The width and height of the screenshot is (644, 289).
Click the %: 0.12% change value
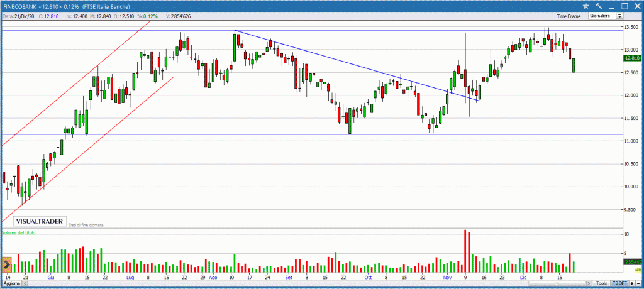pos(147,16)
